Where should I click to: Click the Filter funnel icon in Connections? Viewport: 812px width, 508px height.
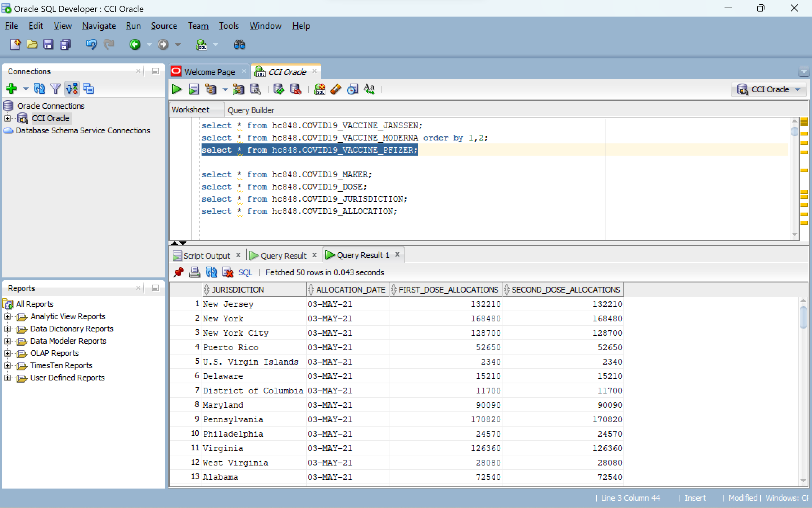55,88
